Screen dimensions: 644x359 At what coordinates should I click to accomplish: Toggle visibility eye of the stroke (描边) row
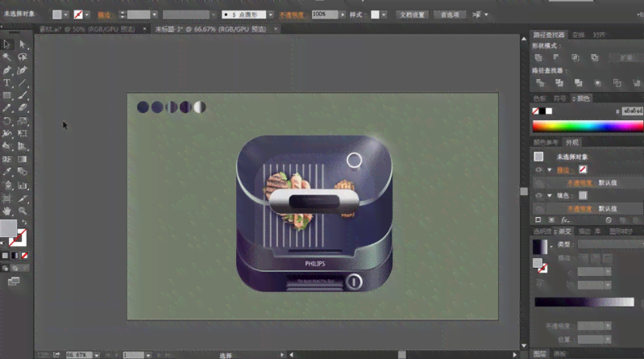click(x=538, y=170)
